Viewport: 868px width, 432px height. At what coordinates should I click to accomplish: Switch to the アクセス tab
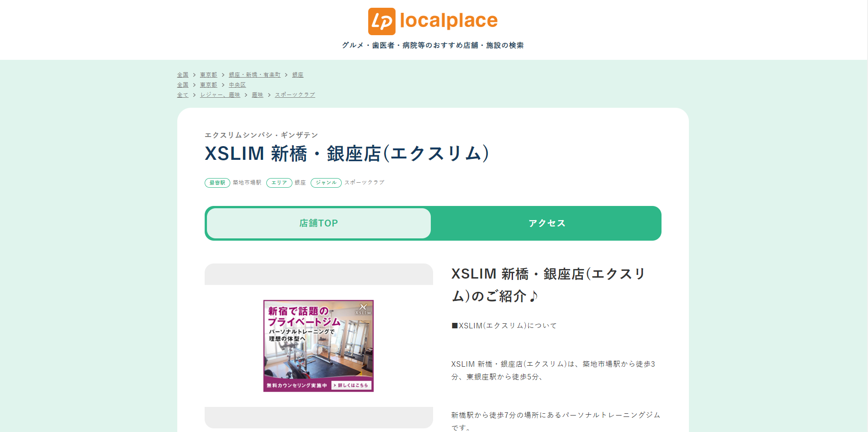pyautogui.click(x=547, y=223)
